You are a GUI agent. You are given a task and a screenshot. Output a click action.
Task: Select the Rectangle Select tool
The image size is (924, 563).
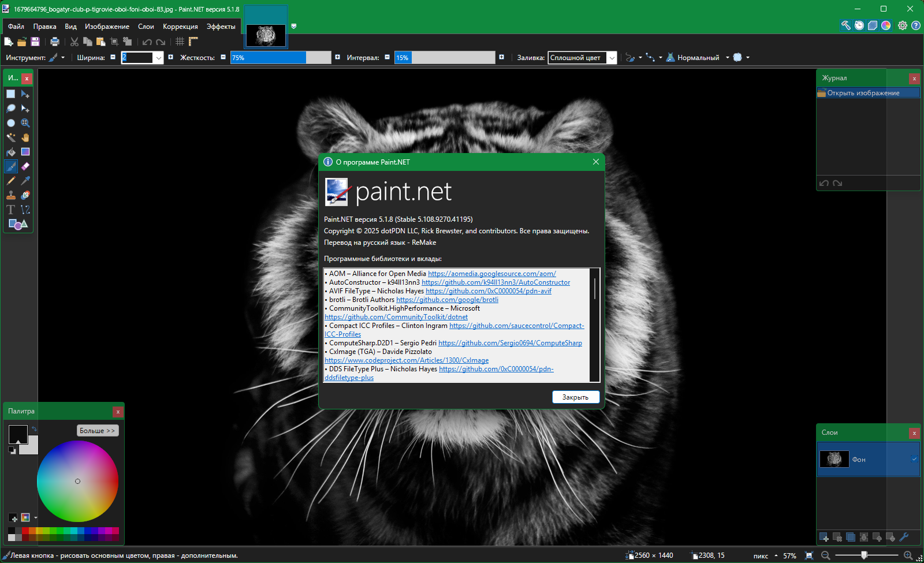point(11,94)
